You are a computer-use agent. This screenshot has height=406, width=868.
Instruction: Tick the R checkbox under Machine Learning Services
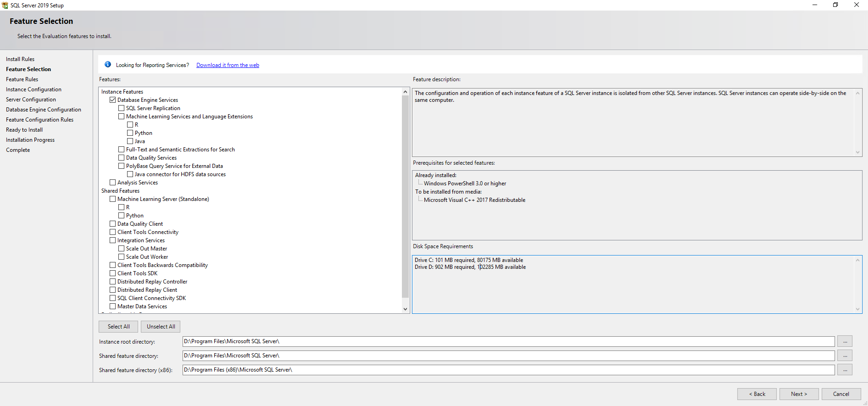130,124
